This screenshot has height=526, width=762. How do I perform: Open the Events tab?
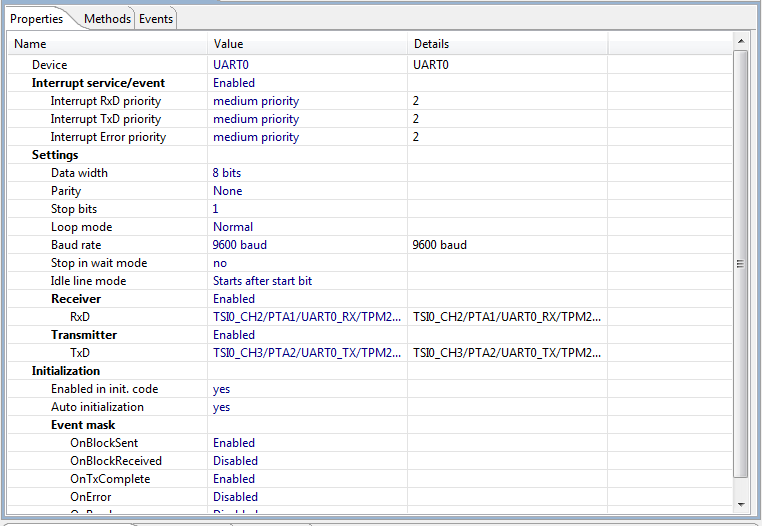tap(155, 19)
